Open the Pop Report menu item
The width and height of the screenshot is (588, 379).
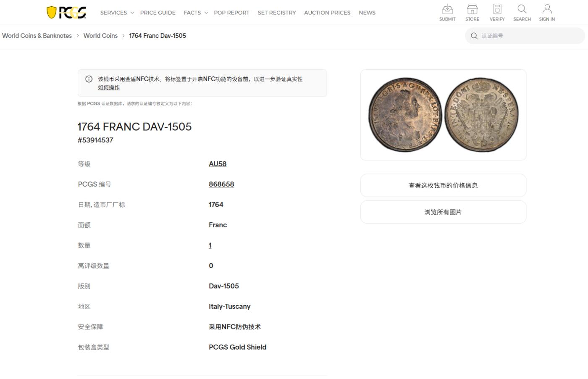[x=231, y=13]
